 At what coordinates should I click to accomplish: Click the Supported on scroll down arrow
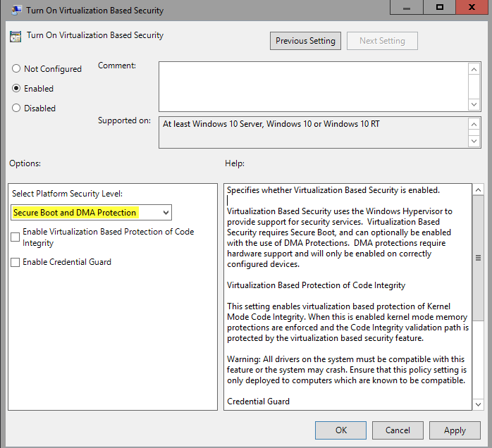tap(474, 141)
